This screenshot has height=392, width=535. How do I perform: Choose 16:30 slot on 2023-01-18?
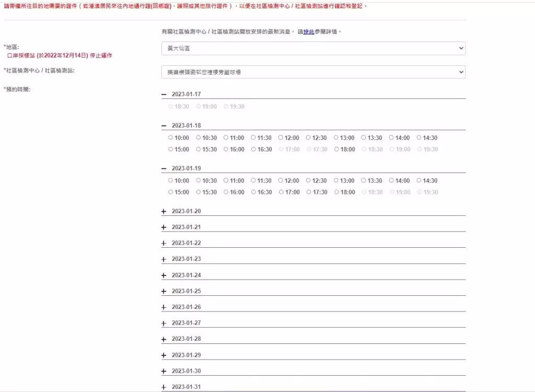pyautogui.click(x=253, y=149)
